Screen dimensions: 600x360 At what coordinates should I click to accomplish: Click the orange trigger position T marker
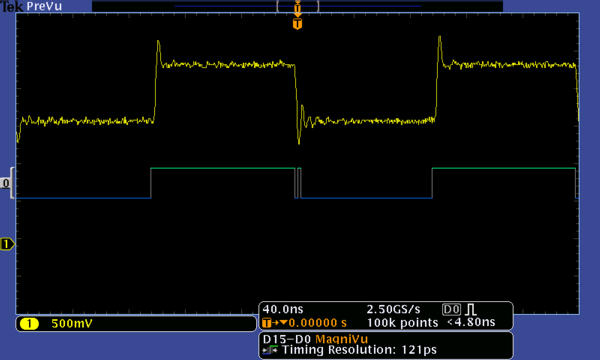pyautogui.click(x=297, y=24)
